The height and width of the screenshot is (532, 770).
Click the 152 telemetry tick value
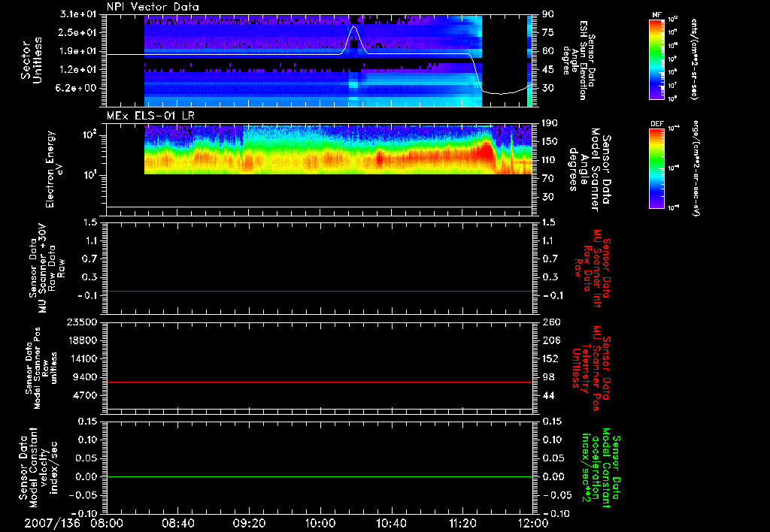point(551,358)
